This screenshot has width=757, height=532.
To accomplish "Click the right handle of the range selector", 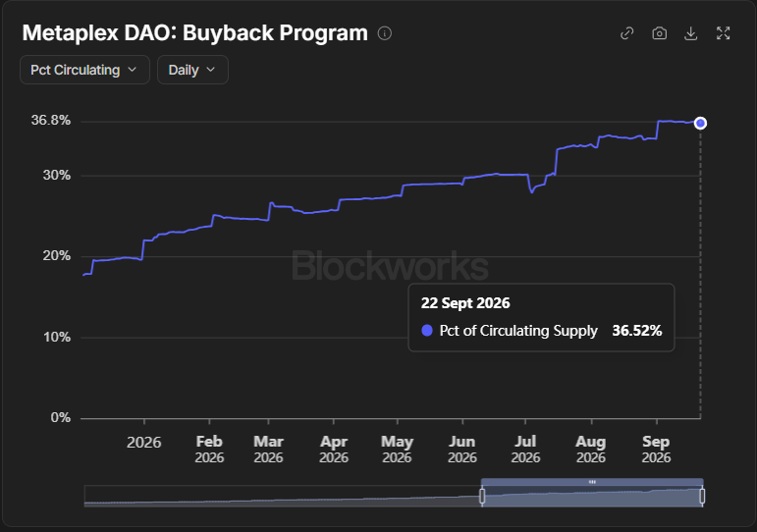I will pyautogui.click(x=702, y=496).
